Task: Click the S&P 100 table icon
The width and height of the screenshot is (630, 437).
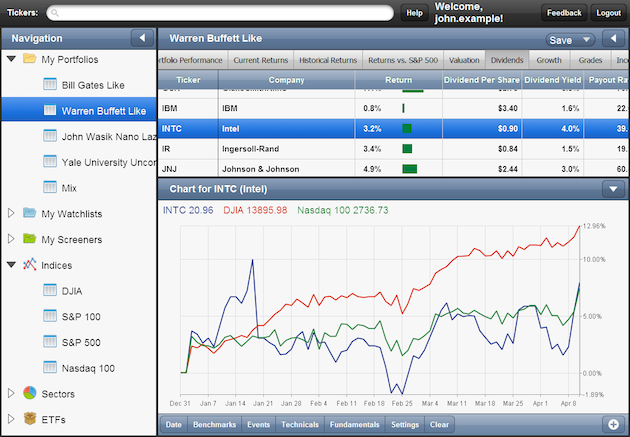Action: coord(50,316)
